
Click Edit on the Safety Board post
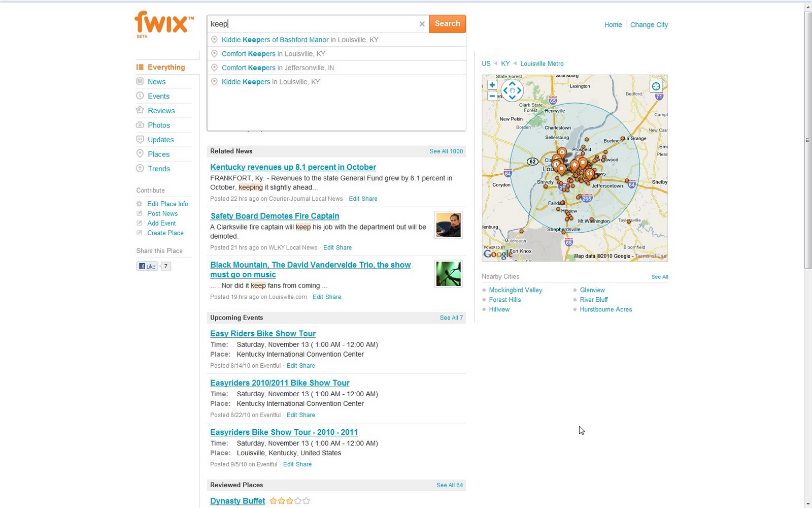(x=328, y=247)
